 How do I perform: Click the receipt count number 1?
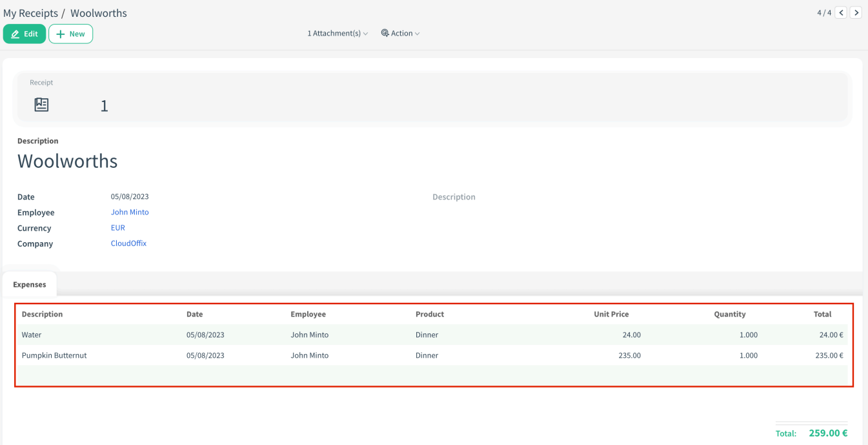(104, 106)
